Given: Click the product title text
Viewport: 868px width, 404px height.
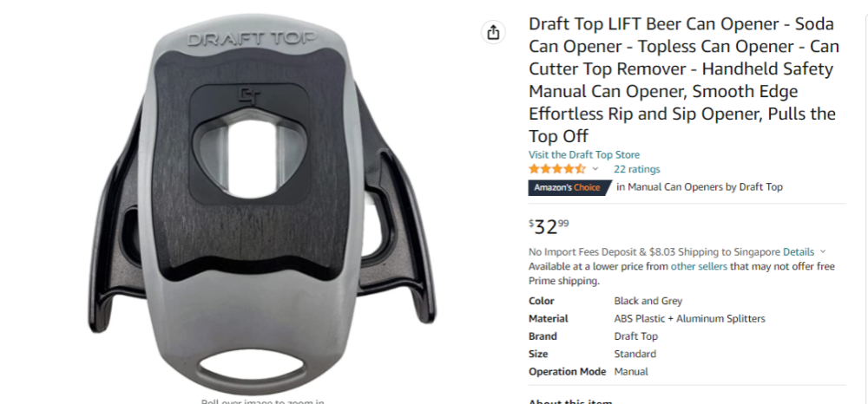Looking at the screenshot, I should (683, 80).
